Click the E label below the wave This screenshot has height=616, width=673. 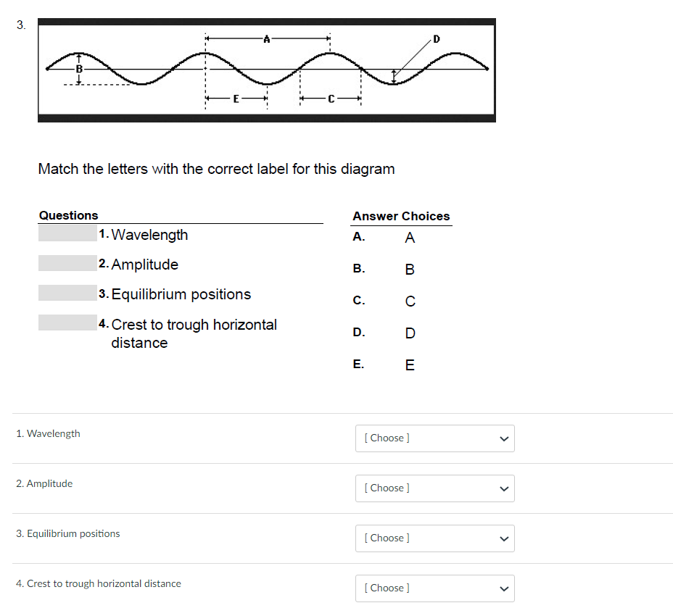(x=236, y=99)
